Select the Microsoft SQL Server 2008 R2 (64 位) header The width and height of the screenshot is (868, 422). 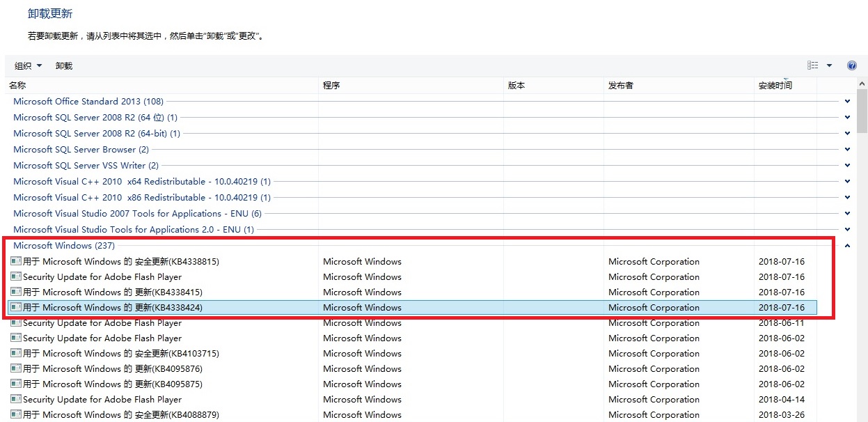[95, 118]
